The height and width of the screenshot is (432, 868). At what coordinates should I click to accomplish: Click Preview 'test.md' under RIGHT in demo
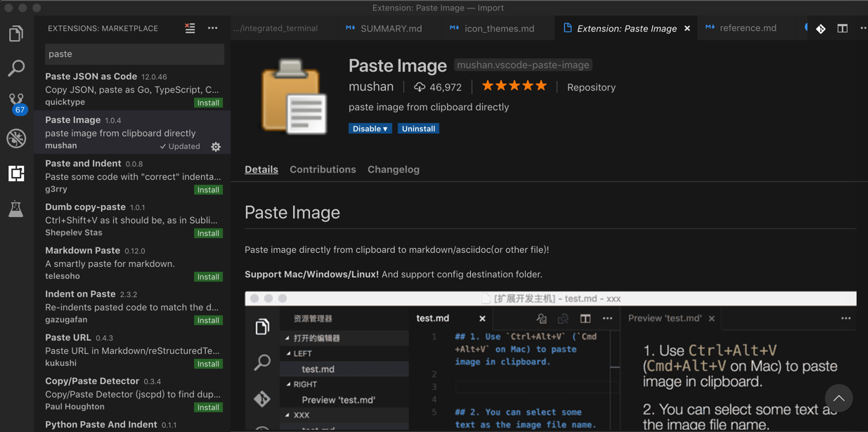coord(338,400)
